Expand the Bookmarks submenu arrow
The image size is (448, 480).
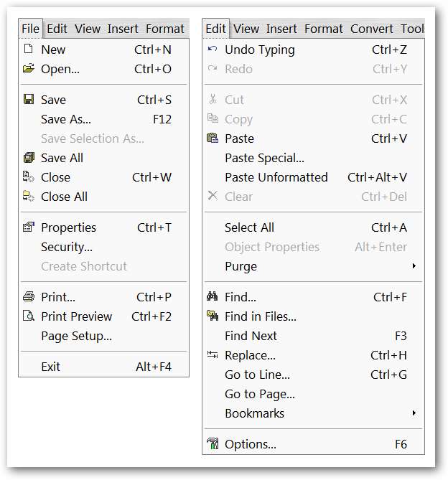[x=414, y=413]
